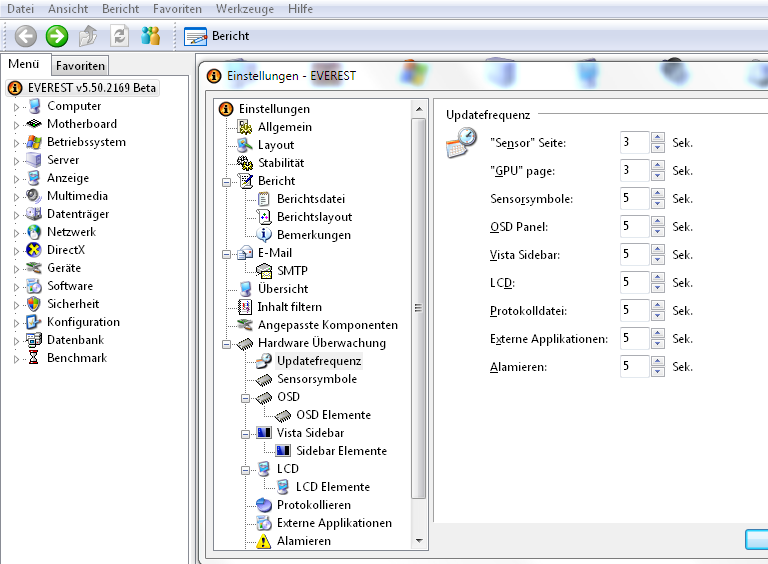Click the SMTP mail icon
The height and width of the screenshot is (564, 768).
[x=264, y=271]
